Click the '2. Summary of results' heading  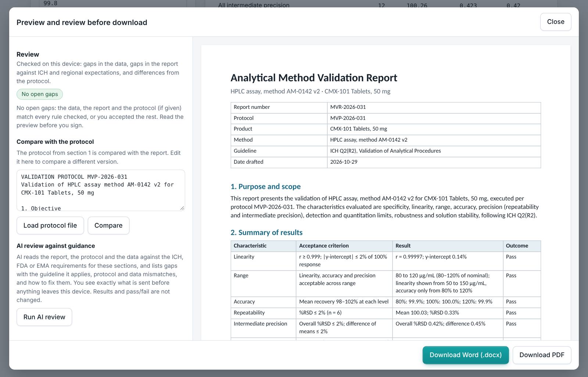[266, 232]
